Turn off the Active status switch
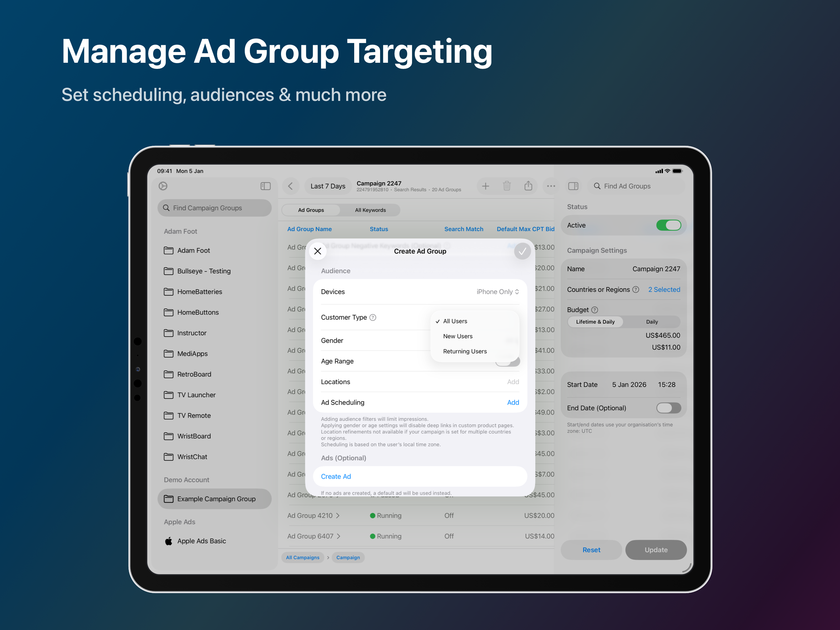 pyautogui.click(x=668, y=225)
